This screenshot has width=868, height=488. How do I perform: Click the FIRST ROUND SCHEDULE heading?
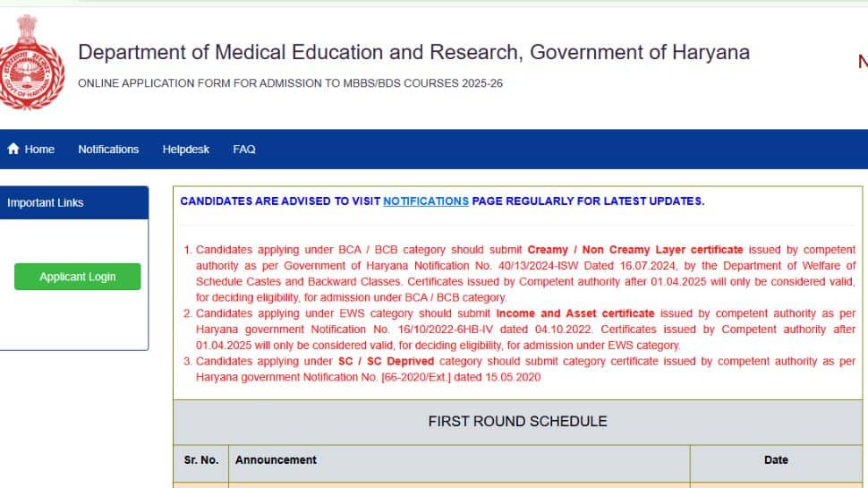(517, 422)
